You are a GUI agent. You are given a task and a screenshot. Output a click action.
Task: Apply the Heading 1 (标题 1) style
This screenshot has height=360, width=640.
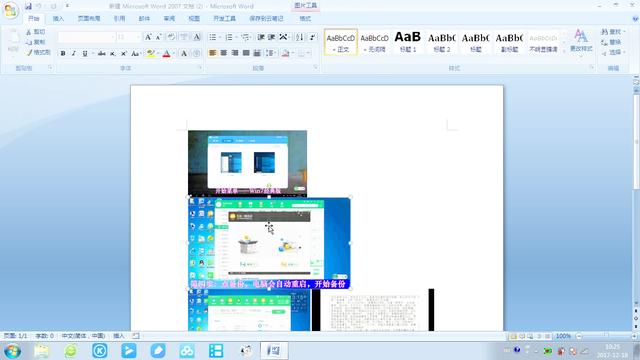pyautogui.click(x=408, y=41)
